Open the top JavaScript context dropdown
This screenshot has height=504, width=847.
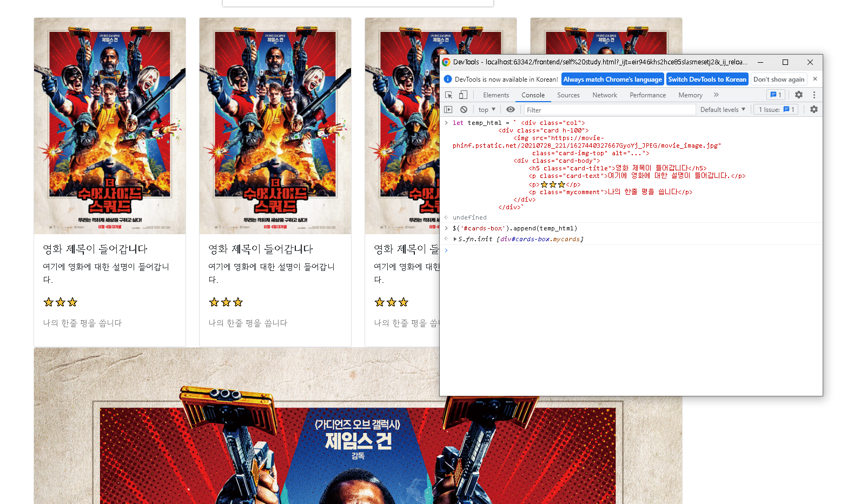[x=487, y=110]
